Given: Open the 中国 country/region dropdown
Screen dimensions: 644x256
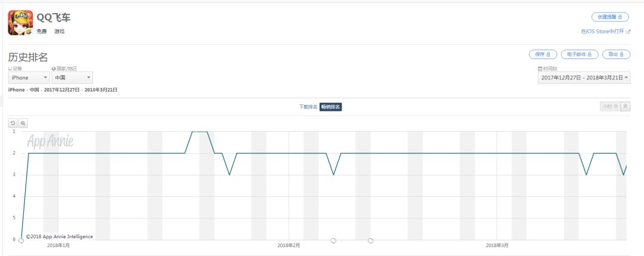Looking at the screenshot, I should click(x=72, y=78).
